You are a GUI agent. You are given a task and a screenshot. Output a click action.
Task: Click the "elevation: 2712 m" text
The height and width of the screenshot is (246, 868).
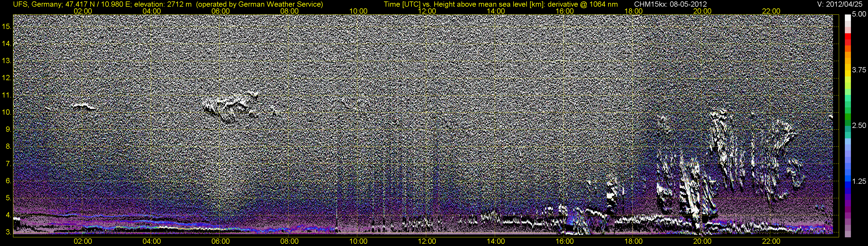point(163,4)
